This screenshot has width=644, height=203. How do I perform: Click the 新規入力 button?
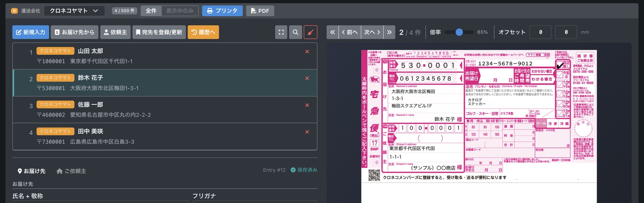(31, 32)
